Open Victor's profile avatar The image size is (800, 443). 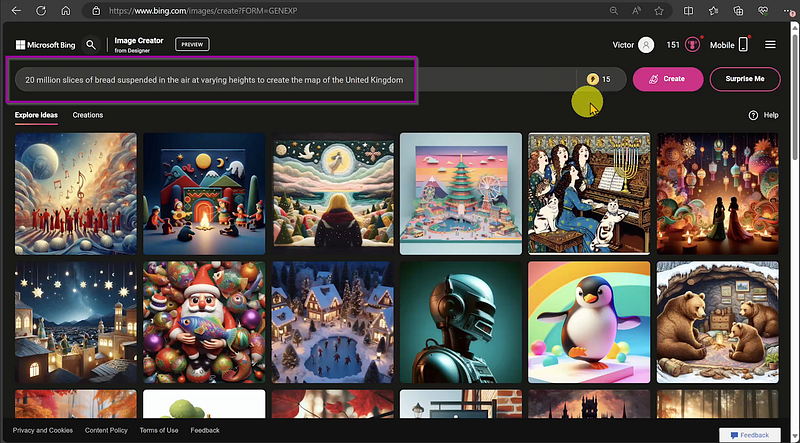[646, 45]
